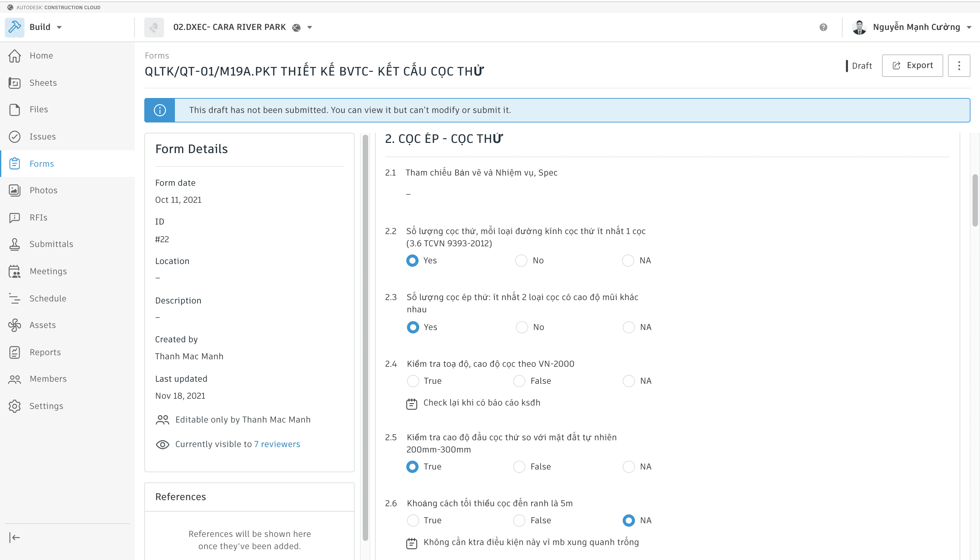Screen dimensions: 980x560
Task: Click the help question mark icon
Action: click(x=823, y=27)
